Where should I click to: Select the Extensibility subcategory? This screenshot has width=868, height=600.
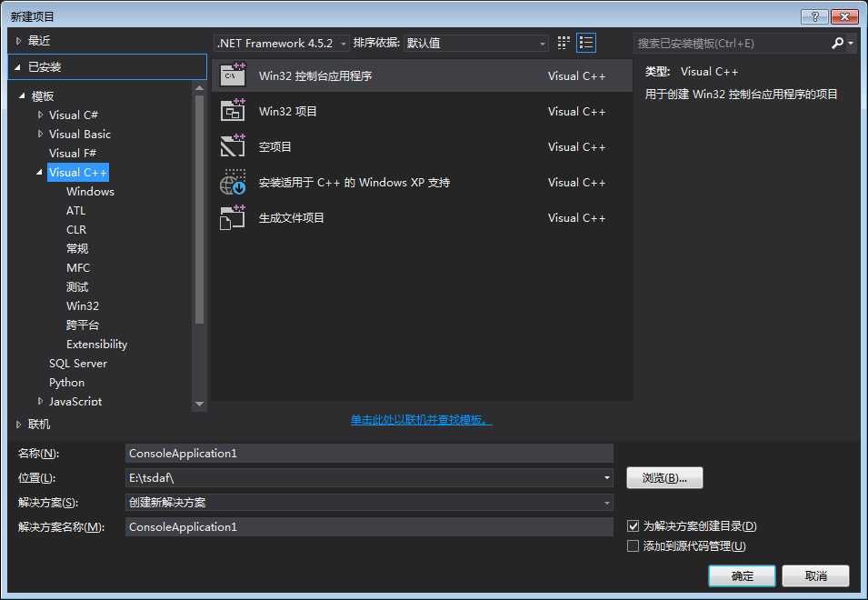tap(97, 344)
